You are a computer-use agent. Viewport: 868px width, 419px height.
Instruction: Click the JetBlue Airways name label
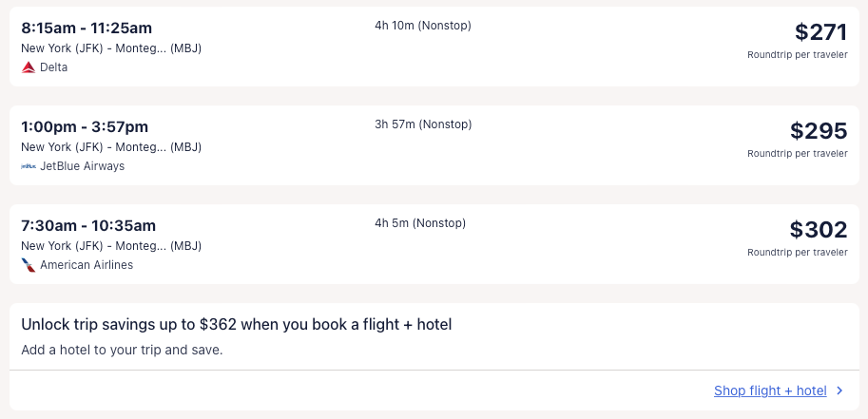[x=82, y=166]
